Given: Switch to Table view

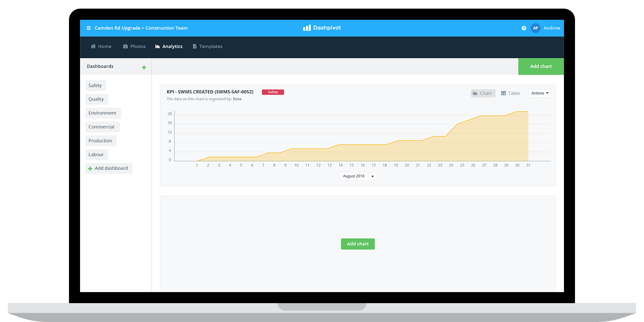Looking at the screenshot, I should (x=510, y=93).
